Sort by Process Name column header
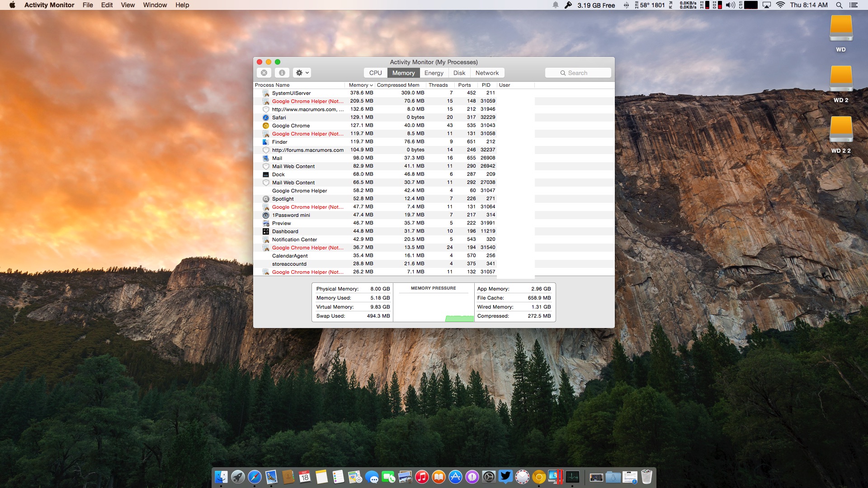The width and height of the screenshot is (868, 488). tap(272, 85)
